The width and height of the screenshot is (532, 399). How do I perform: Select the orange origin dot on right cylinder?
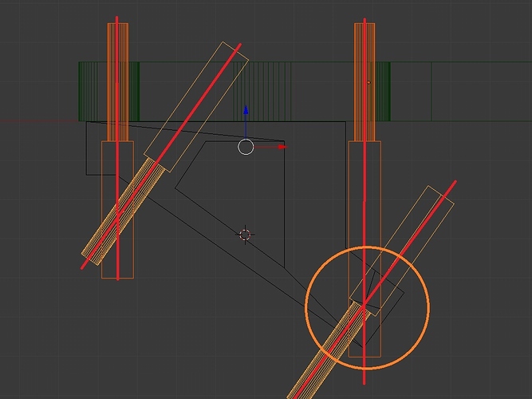(x=368, y=81)
